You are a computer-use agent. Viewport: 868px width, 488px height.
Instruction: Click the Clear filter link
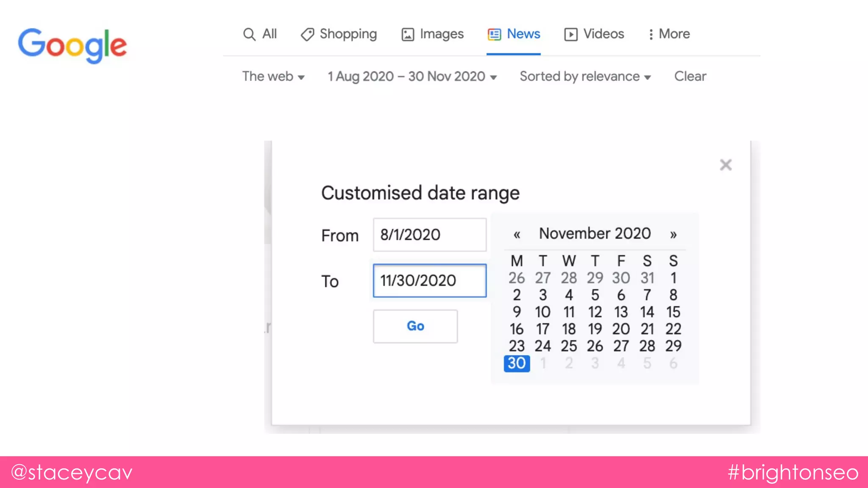coord(690,76)
